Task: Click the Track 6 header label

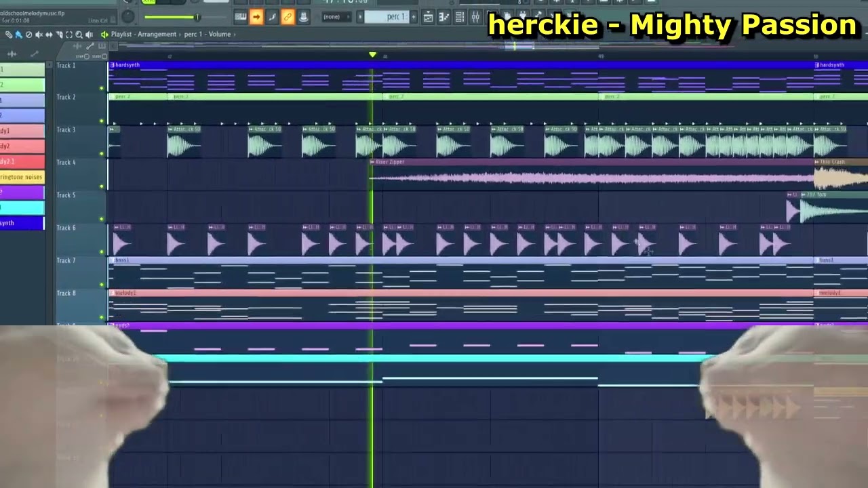Action: coord(66,228)
